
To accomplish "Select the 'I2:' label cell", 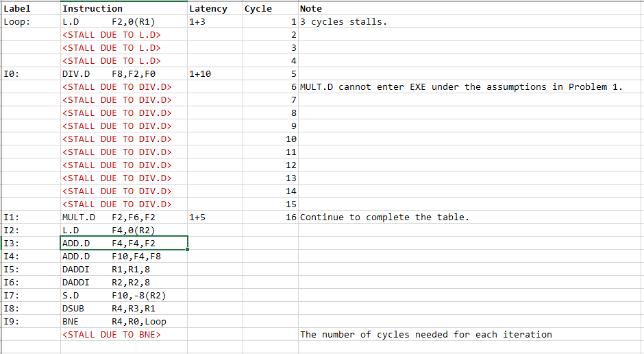I will pyautogui.click(x=32, y=231).
